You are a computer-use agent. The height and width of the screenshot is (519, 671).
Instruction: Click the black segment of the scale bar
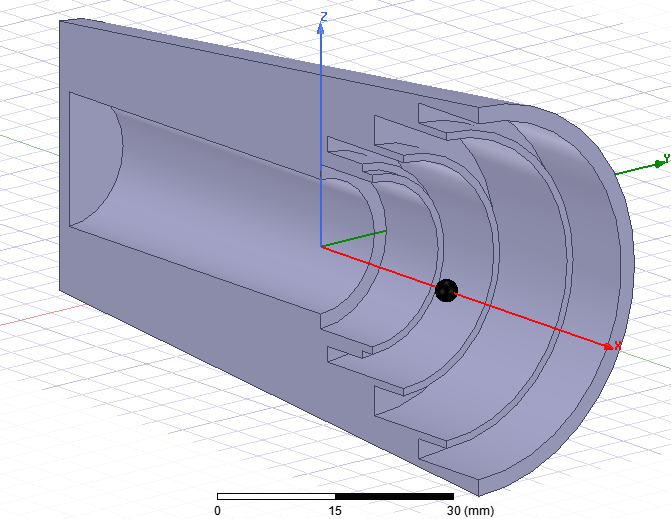click(x=394, y=496)
